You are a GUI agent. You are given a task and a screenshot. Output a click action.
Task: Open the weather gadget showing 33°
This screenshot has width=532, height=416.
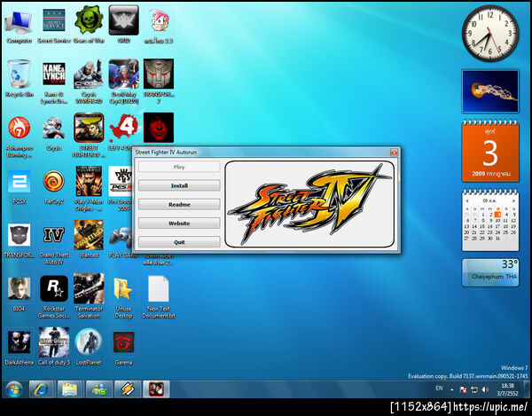coord(490,272)
